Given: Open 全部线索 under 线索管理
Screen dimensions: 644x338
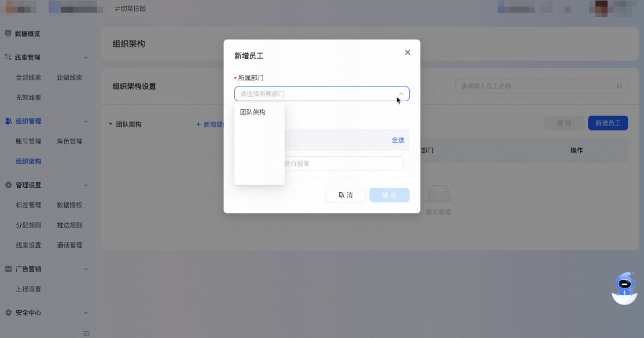Looking at the screenshot, I should [x=28, y=77].
